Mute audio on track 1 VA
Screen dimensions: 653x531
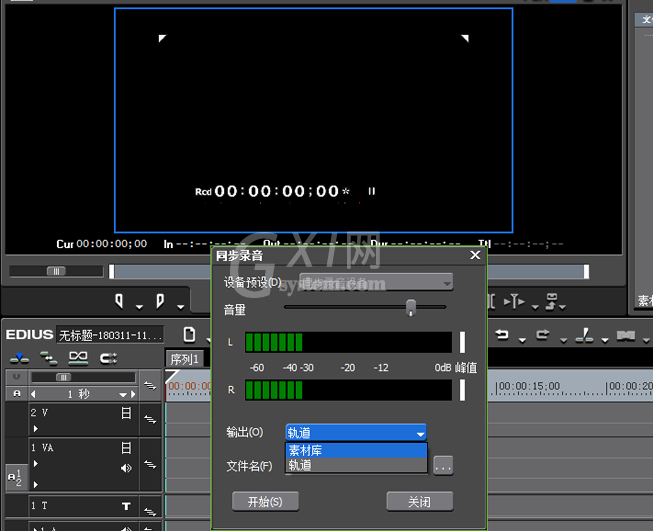coord(126,468)
